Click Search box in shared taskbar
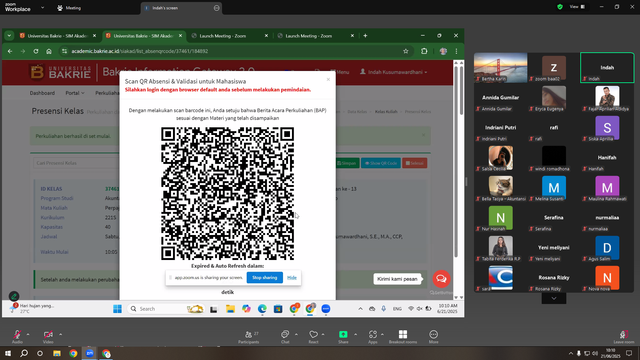Screen dimensions: 640x360 click(165, 309)
